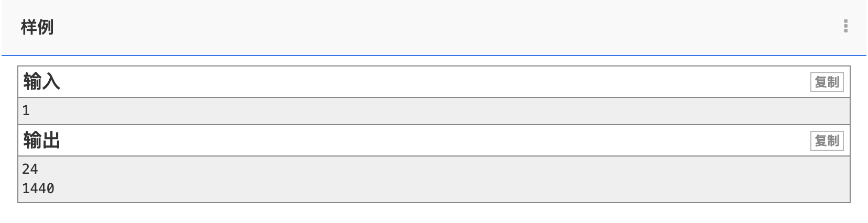The height and width of the screenshot is (223, 868).
Task: Click the 输入 heading label
Action: (41, 82)
